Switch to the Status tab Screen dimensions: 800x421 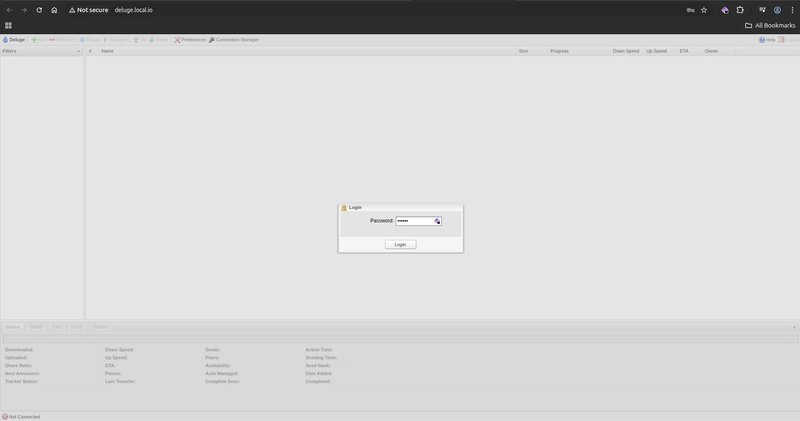[13, 327]
